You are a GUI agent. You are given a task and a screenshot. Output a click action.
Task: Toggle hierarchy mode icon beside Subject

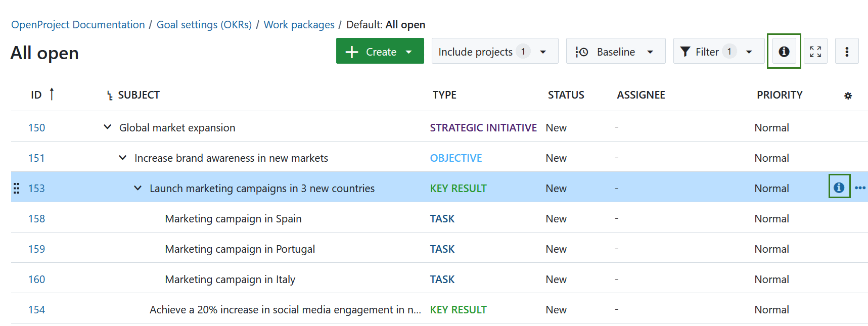tap(110, 96)
